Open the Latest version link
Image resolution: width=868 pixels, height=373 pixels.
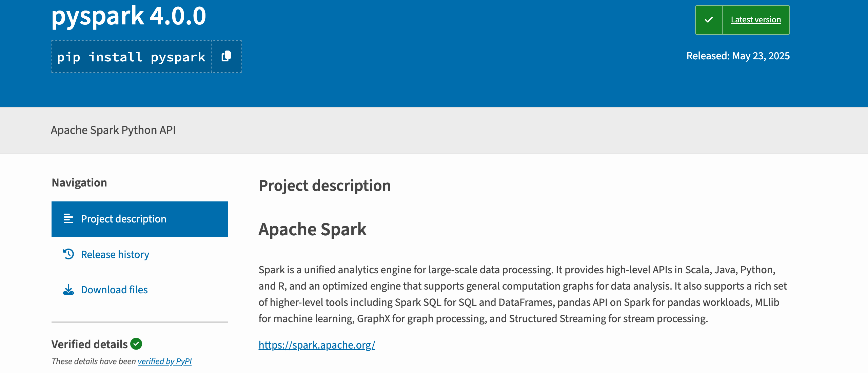click(x=756, y=19)
